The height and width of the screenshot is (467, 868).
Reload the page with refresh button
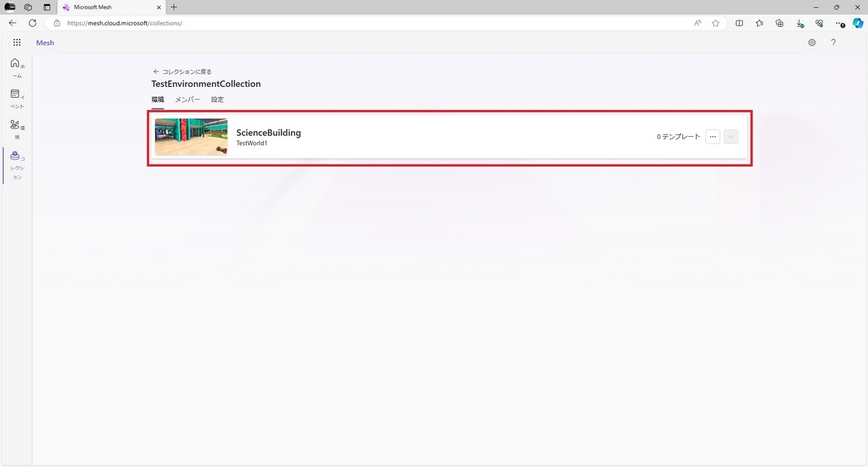click(33, 23)
